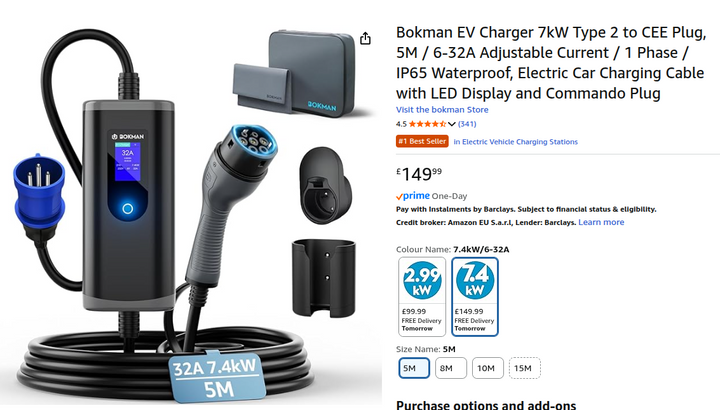Select the 8M size option
Image resolution: width=720 pixels, height=410 pixels.
click(450, 368)
